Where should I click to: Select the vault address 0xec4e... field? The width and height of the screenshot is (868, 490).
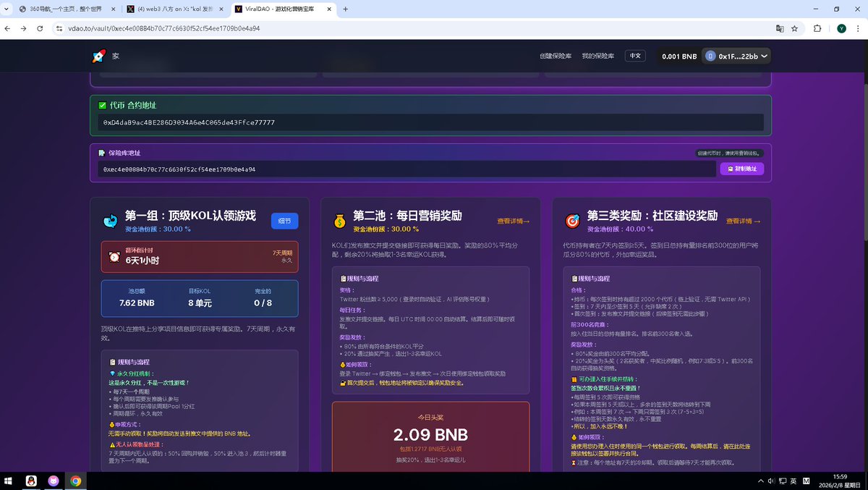pyautogui.click(x=407, y=169)
